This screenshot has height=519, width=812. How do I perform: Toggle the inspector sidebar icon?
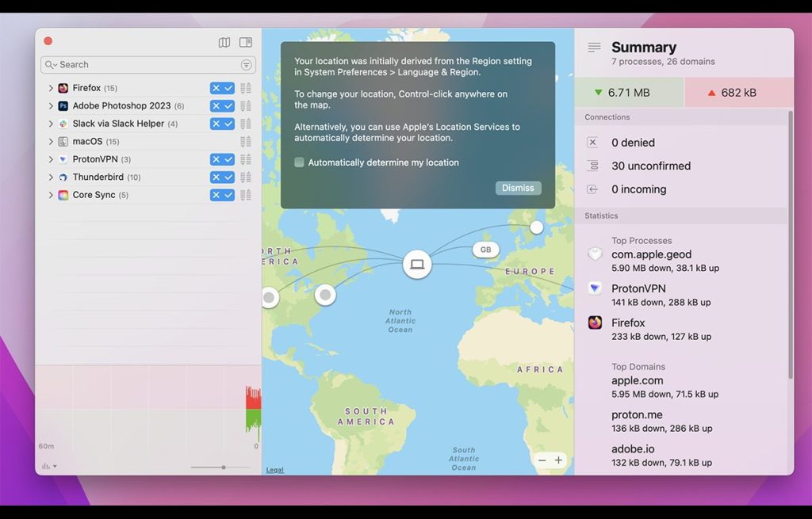click(x=246, y=43)
